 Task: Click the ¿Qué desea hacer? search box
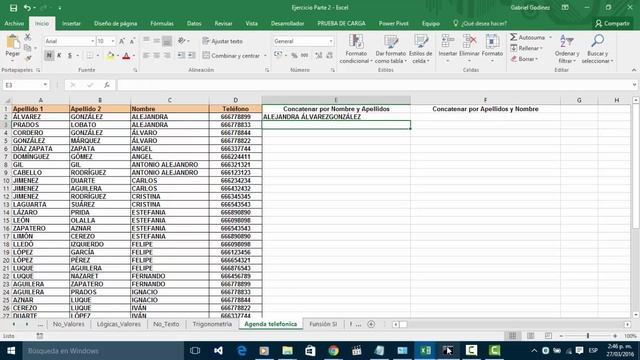pyautogui.click(x=480, y=24)
